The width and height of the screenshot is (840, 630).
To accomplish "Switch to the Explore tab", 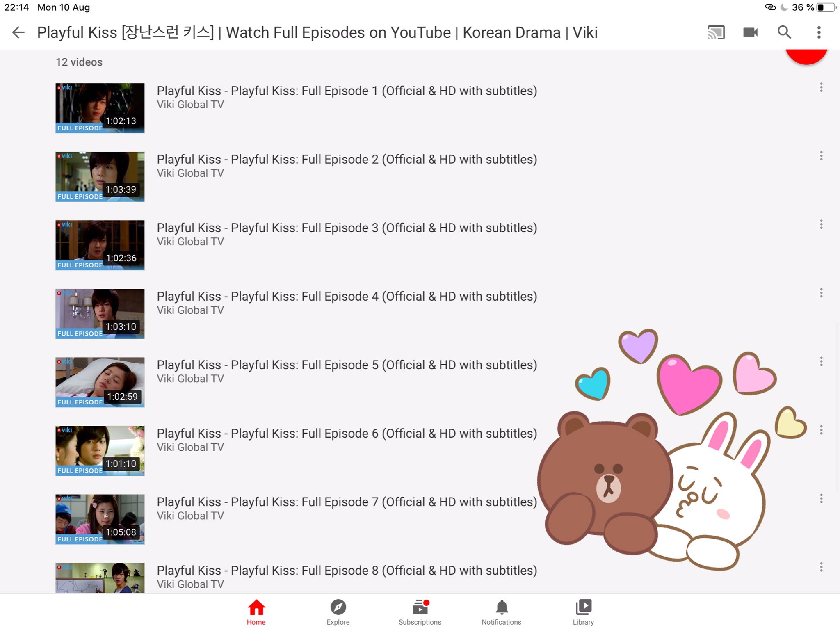I will 338,612.
